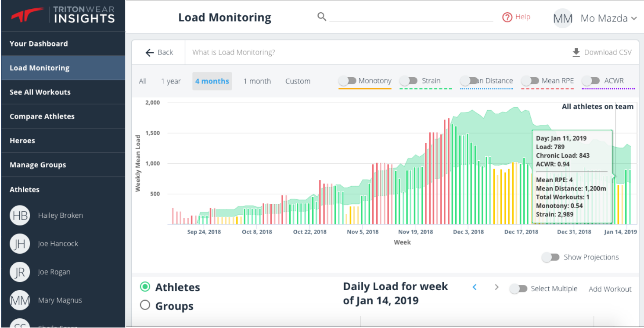Click the Back arrow icon
This screenshot has height=328, width=644.
[x=150, y=52]
